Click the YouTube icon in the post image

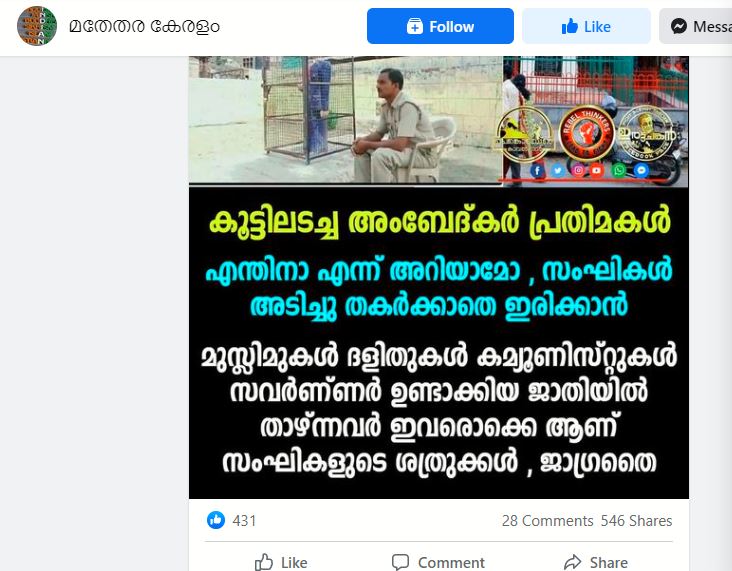597,170
